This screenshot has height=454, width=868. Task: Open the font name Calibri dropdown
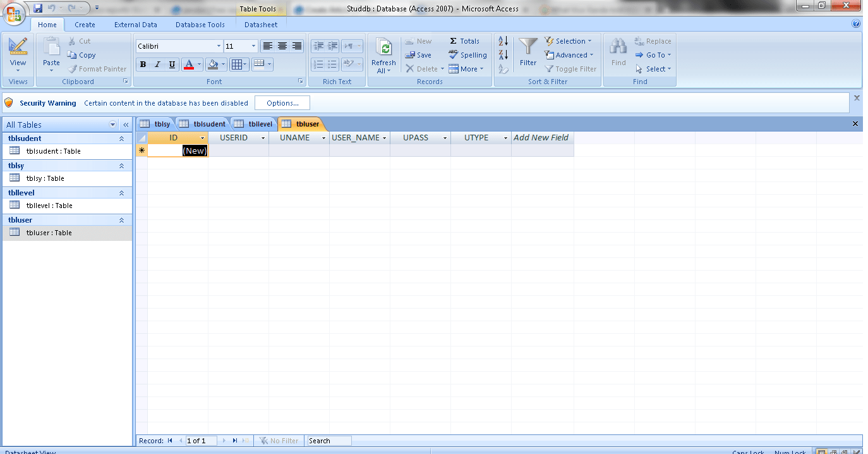(x=219, y=46)
